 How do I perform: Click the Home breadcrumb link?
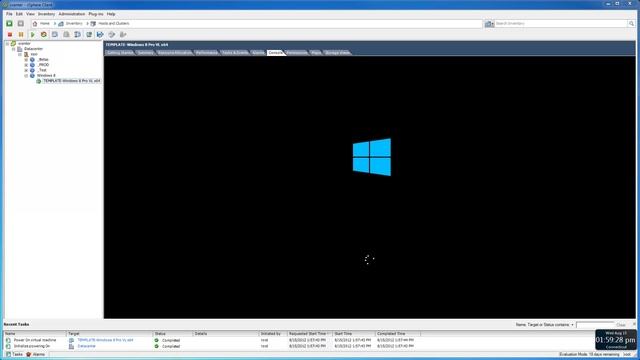(44, 24)
